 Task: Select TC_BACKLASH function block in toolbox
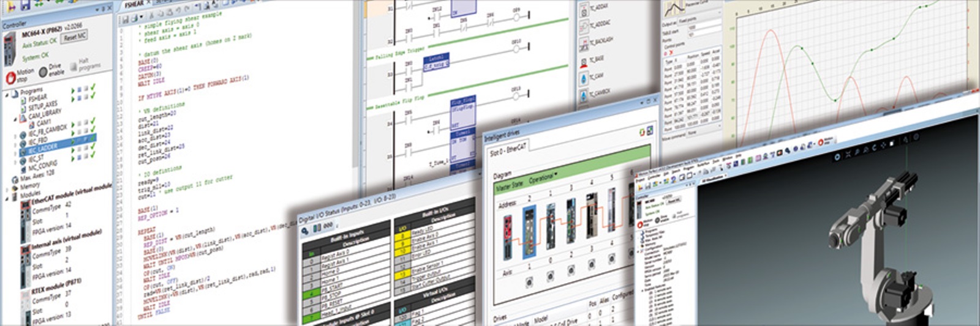pos(595,43)
